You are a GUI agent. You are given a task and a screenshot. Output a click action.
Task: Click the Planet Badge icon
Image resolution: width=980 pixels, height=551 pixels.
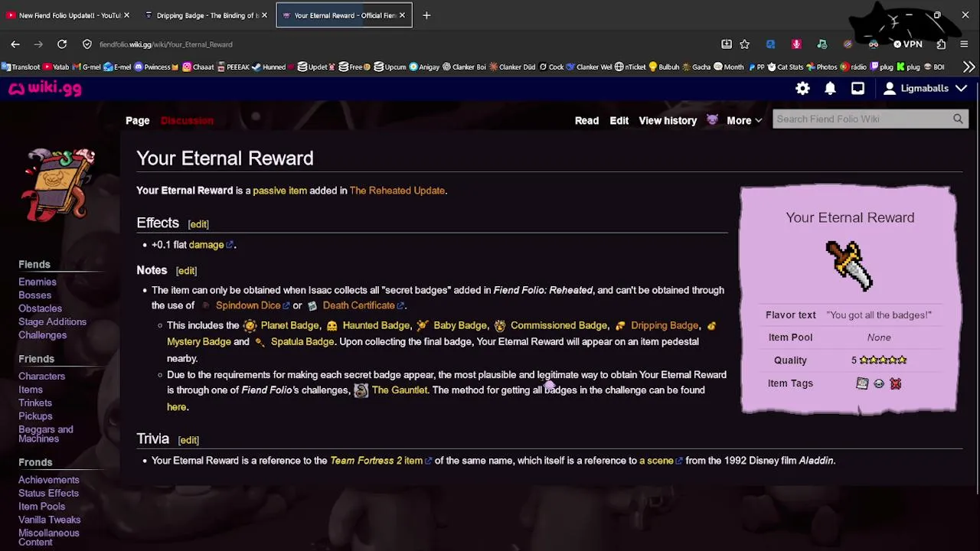250,326
